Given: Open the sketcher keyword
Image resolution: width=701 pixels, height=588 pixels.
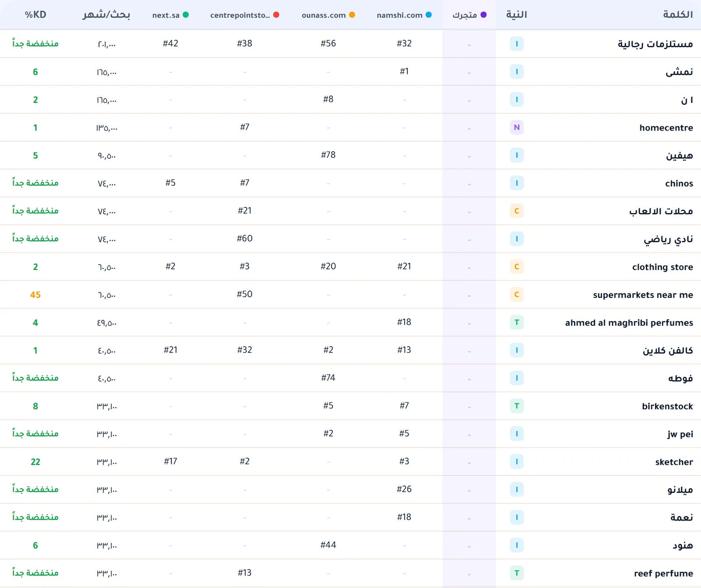Looking at the screenshot, I should pyautogui.click(x=674, y=462).
